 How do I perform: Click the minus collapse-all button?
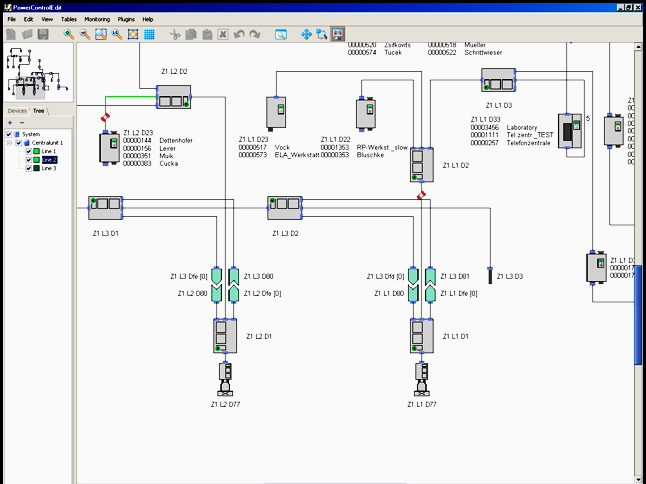(x=22, y=122)
